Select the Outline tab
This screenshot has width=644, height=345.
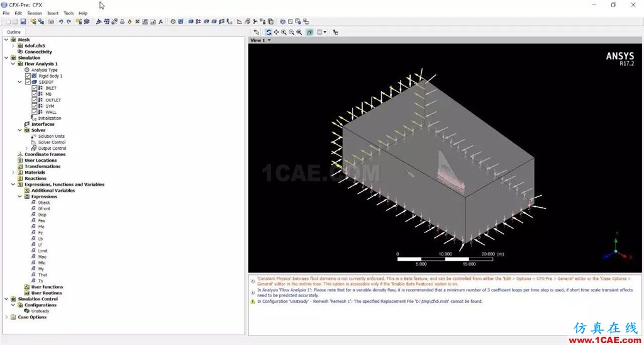[x=14, y=32]
